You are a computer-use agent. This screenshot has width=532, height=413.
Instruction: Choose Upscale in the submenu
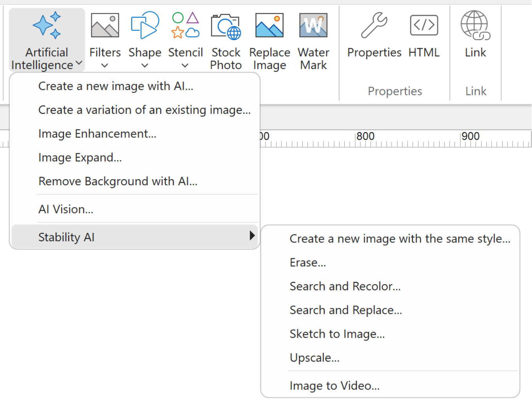click(x=390, y=358)
